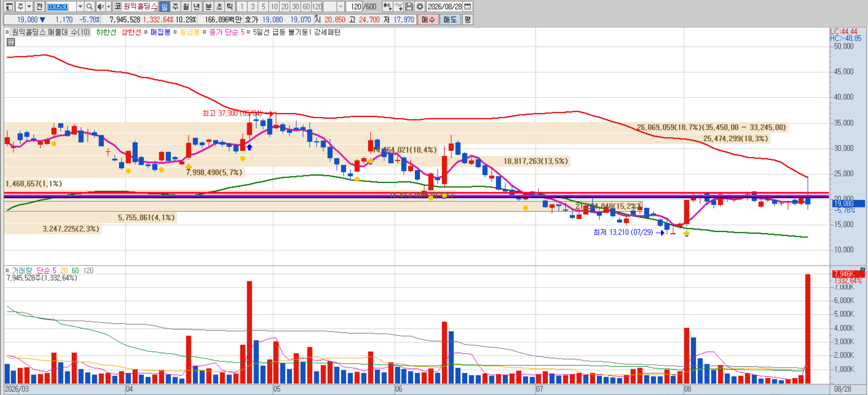Select interval 5 button
The width and height of the screenshot is (868, 395).
pyautogui.click(x=263, y=6)
